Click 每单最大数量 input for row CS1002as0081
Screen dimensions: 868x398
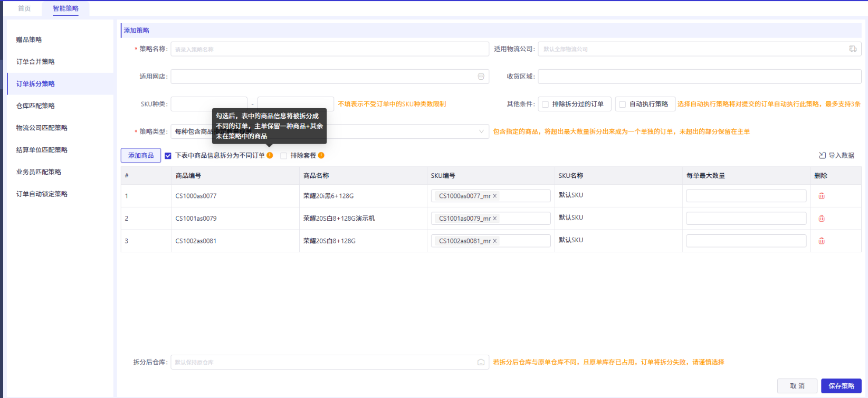pos(746,241)
